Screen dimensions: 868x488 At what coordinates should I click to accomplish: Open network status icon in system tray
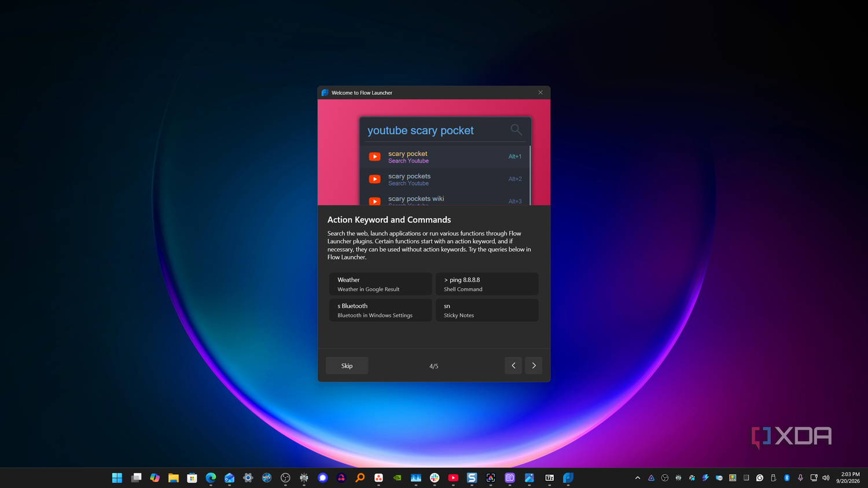pos(814,478)
